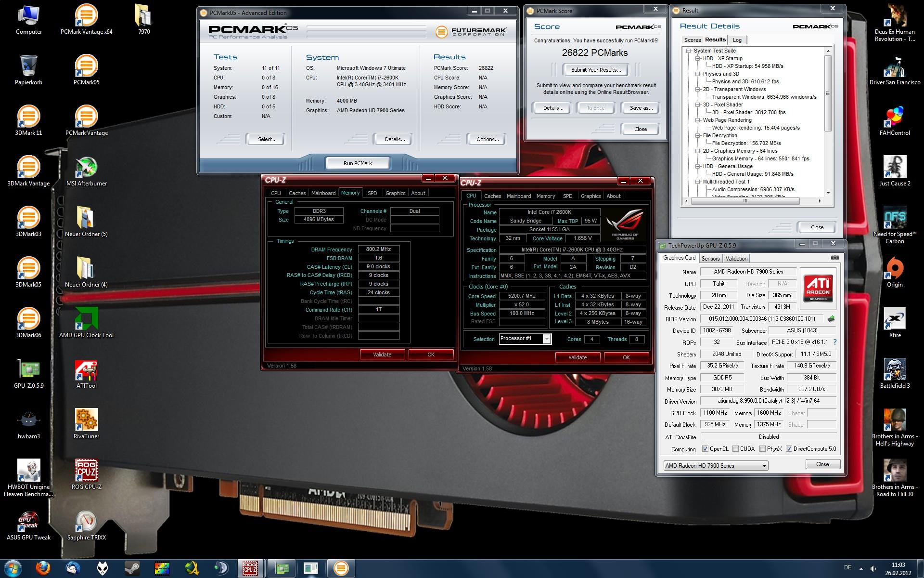
Task: Open the Mainboard tab in the processor CPU-Z window
Action: pos(519,196)
